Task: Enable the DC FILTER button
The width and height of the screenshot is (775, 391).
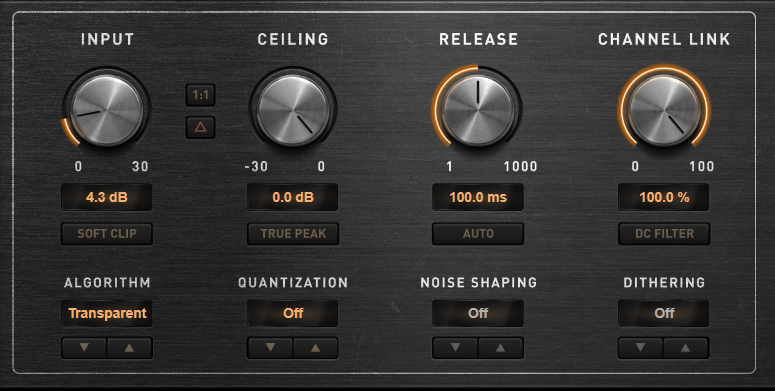Action: click(664, 233)
